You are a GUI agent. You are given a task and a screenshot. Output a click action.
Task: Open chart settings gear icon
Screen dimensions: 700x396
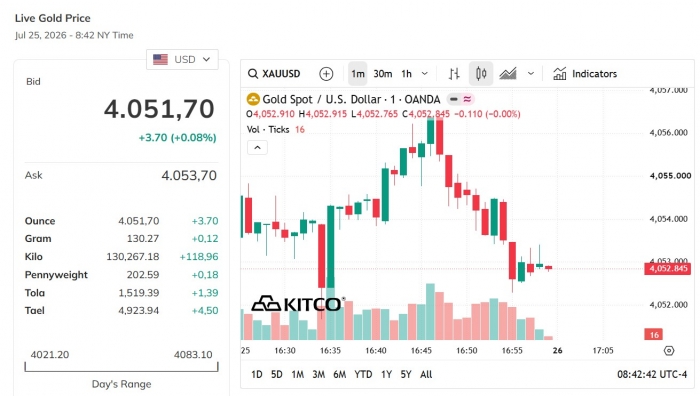668,350
